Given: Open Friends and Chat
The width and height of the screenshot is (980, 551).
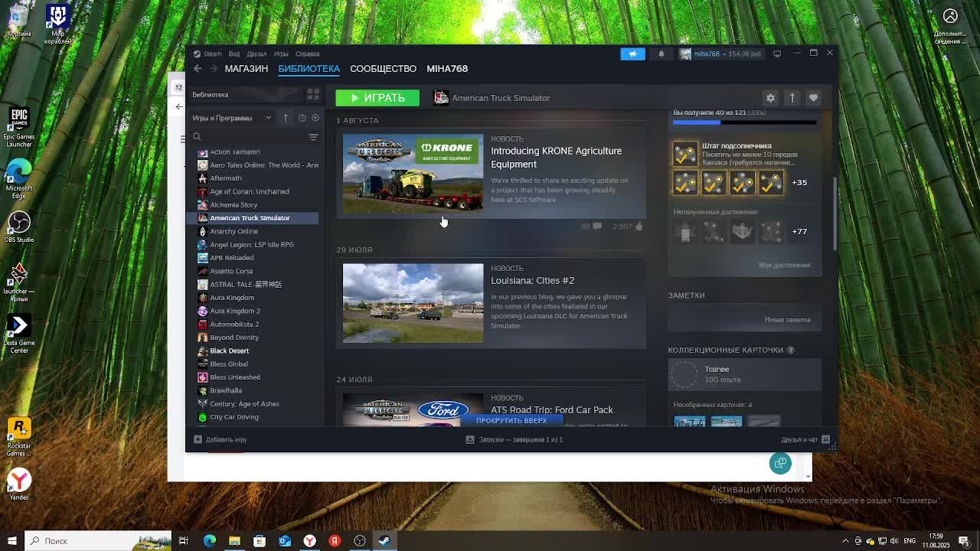Looking at the screenshot, I should (805, 440).
